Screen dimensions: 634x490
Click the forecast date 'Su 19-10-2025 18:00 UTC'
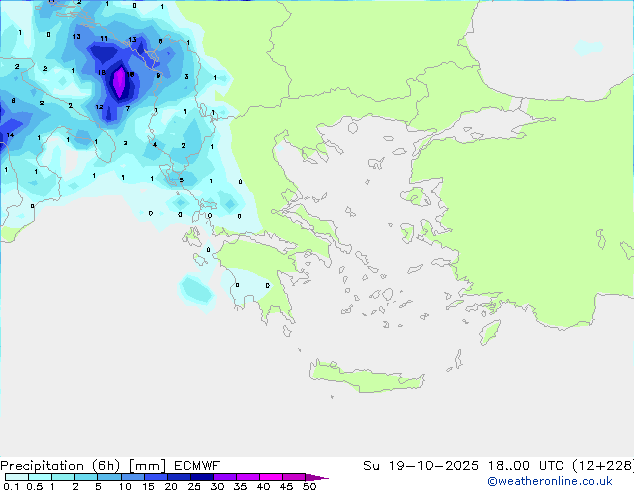click(x=463, y=466)
